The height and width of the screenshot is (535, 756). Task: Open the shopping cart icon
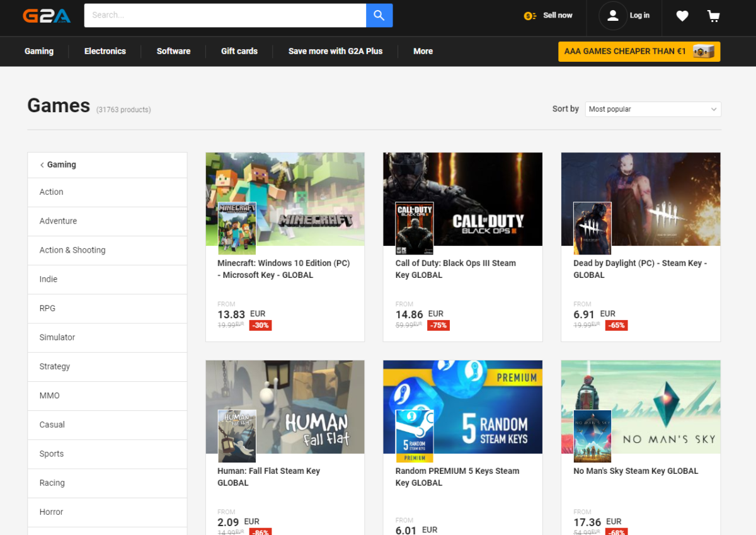click(713, 16)
